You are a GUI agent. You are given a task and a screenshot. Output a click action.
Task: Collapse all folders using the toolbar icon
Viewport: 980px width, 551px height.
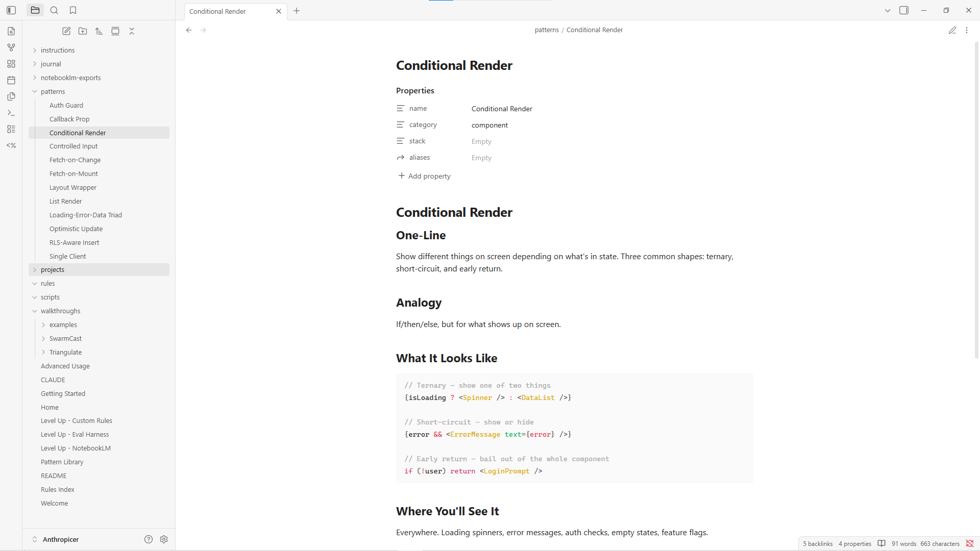(132, 31)
